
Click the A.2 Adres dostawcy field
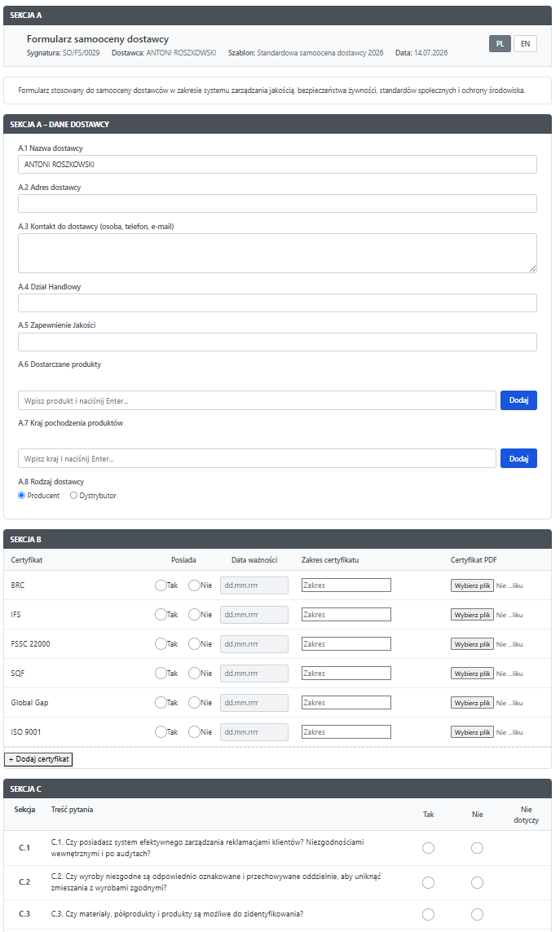(278, 203)
